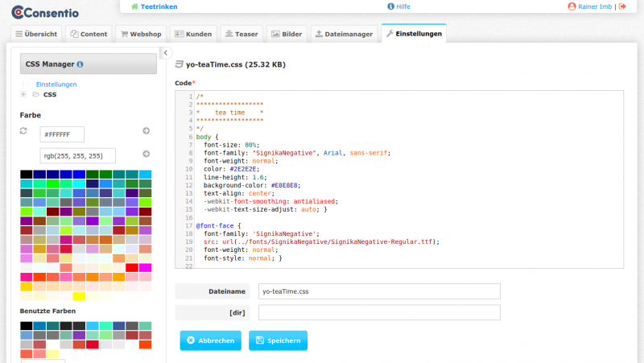This screenshot has width=644, height=363.
Task: Click the refresh icon beside the hex color field
Action: click(x=23, y=130)
